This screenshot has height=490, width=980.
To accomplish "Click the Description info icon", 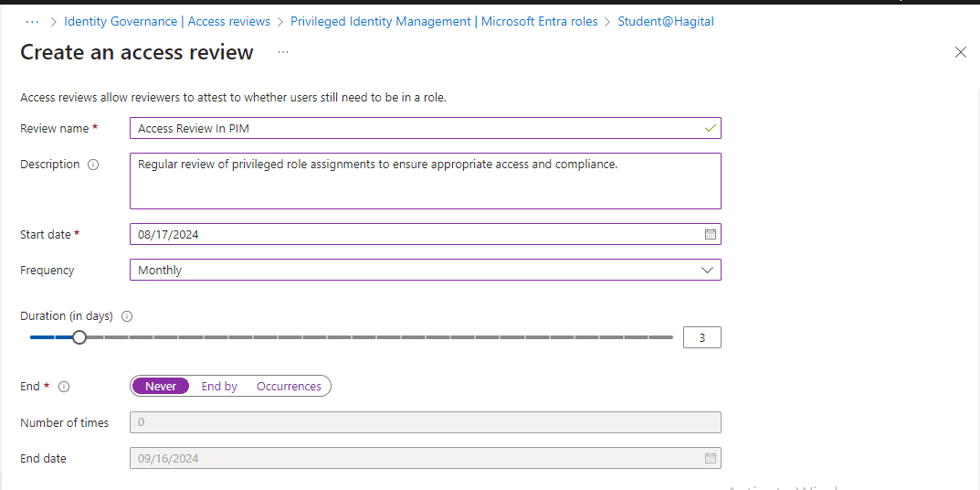I will (93, 165).
